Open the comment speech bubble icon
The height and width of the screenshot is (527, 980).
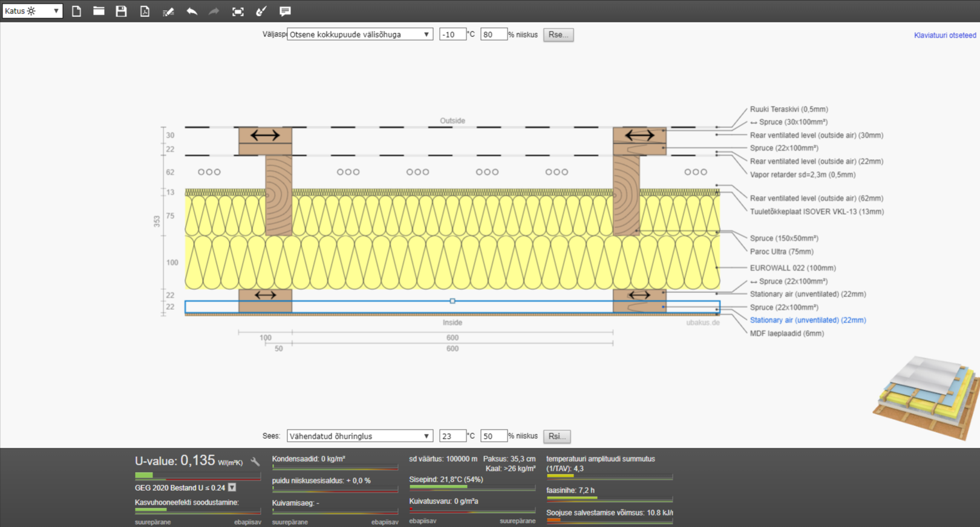[x=285, y=11]
